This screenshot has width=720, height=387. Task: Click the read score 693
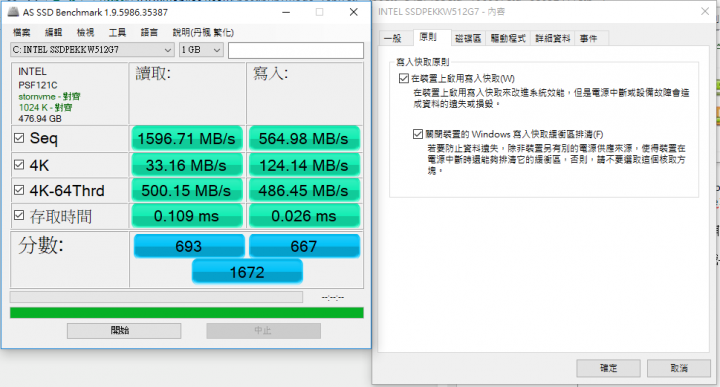click(189, 246)
